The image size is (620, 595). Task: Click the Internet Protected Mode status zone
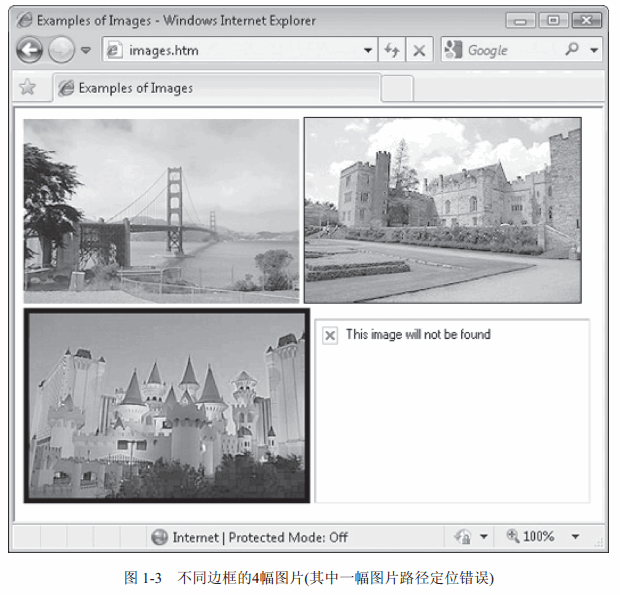tap(250, 537)
